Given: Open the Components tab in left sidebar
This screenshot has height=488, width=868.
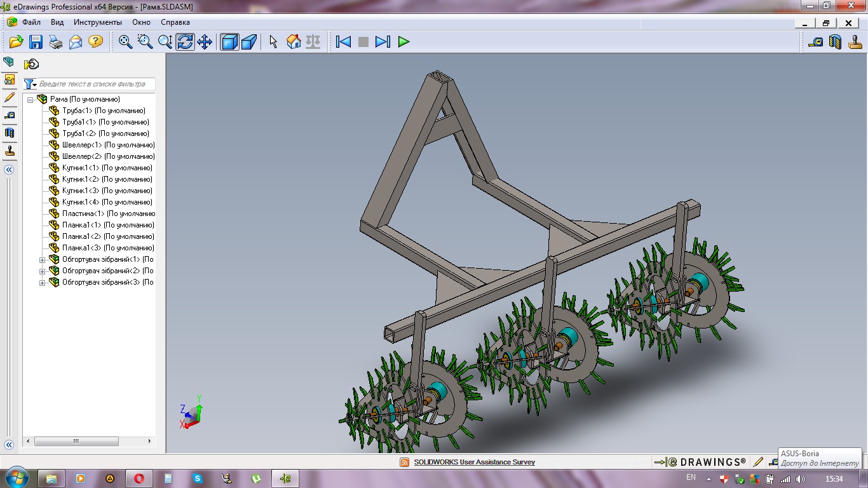Looking at the screenshot, I should point(9,62).
